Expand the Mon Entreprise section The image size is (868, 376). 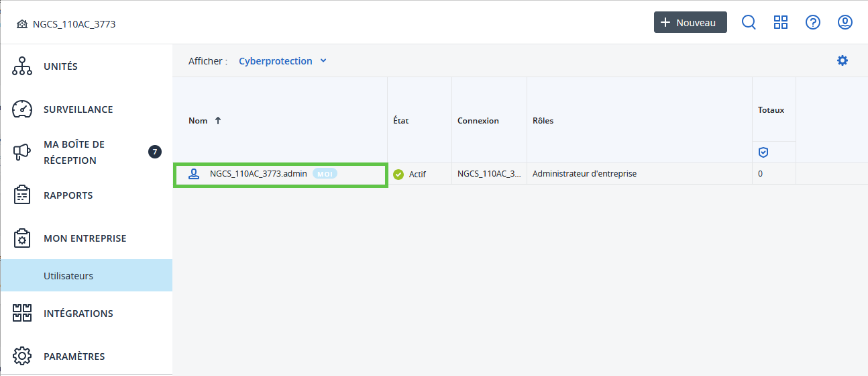[85, 238]
